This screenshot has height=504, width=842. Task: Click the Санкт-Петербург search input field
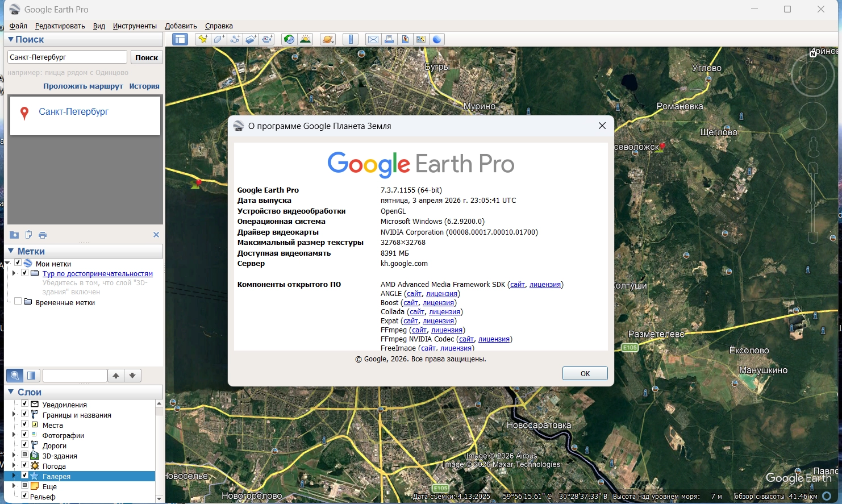click(x=67, y=57)
